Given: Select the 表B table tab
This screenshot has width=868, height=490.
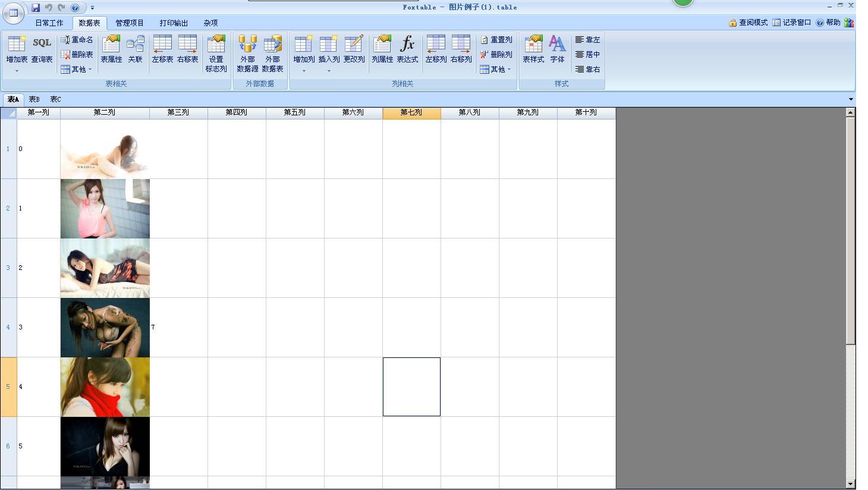Looking at the screenshot, I should [34, 99].
